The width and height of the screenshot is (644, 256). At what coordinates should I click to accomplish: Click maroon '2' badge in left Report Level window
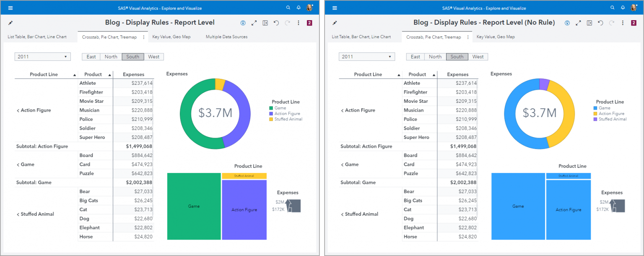click(309, 23)
